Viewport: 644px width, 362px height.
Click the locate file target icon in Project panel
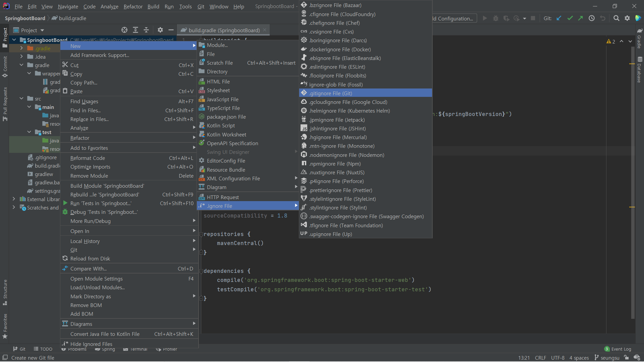point(124,30)
